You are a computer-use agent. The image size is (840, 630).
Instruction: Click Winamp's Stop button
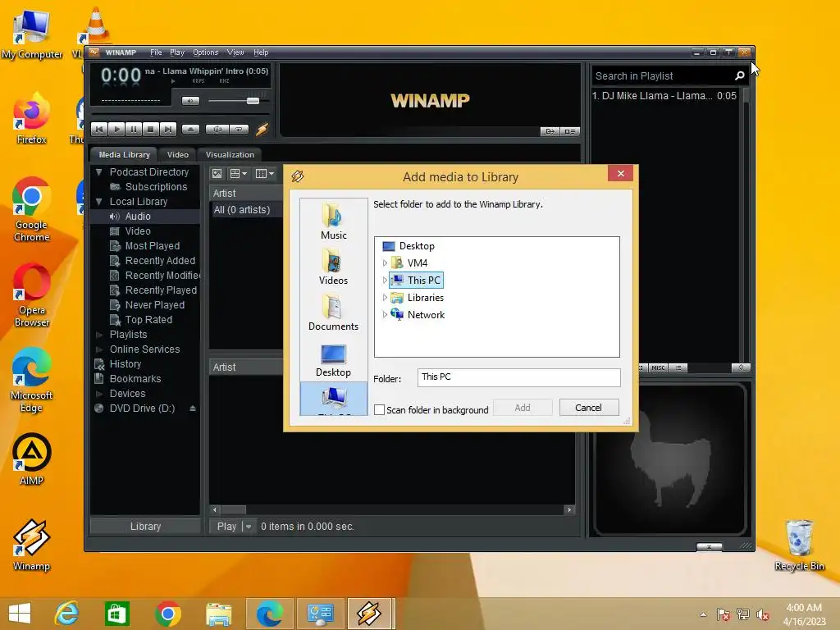[151, 129]
